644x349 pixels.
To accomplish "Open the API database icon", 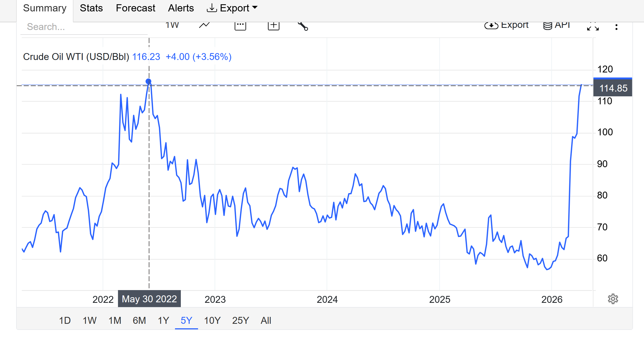I will (x=556, y=25).
